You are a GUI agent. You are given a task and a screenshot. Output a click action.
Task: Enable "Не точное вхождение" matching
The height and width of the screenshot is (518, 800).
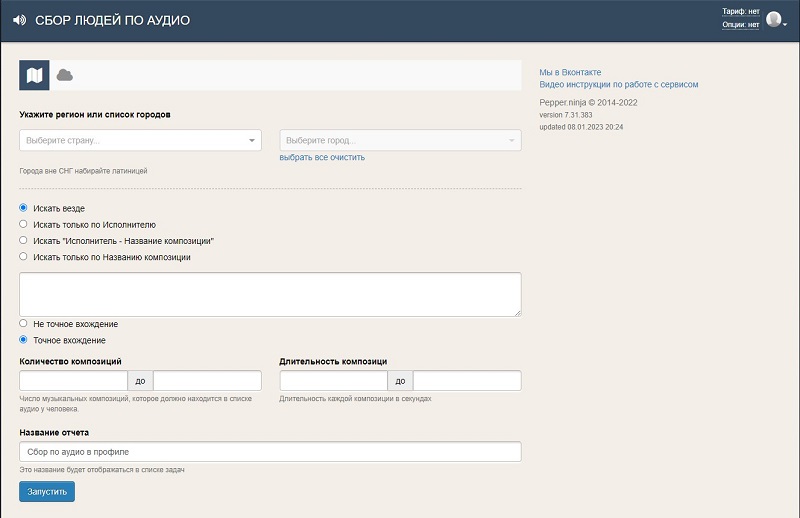24,324
